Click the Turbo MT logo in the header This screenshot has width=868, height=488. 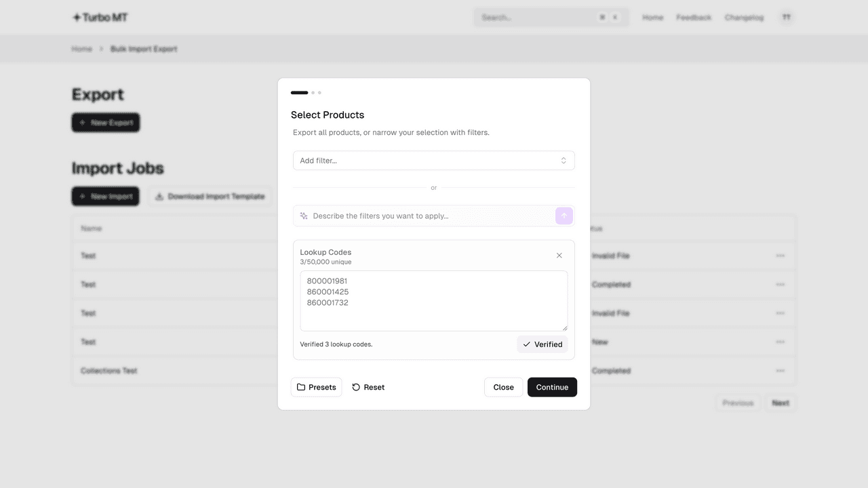click(x=100, y=18)
